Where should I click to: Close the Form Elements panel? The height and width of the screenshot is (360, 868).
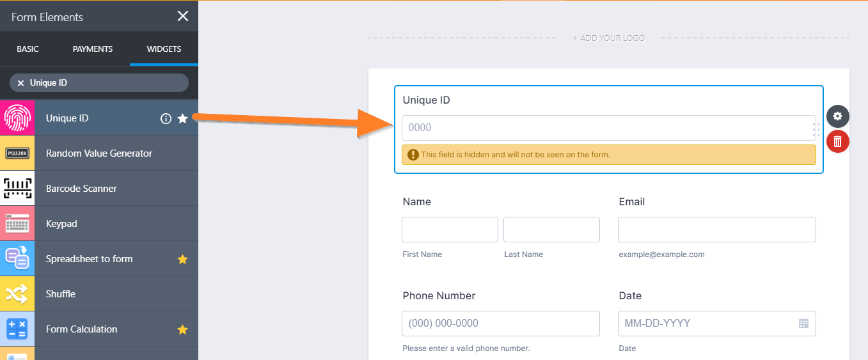tap(183, 17)
